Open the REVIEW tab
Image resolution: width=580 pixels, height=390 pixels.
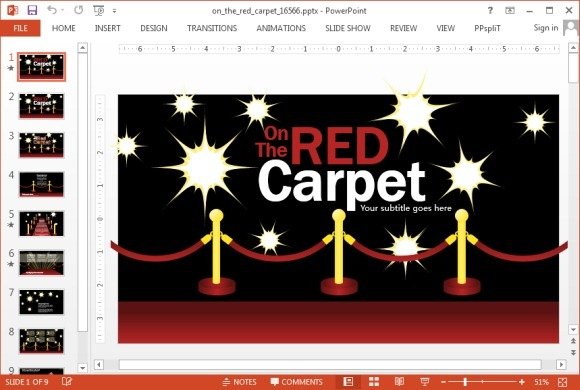(x=404, y=28)
